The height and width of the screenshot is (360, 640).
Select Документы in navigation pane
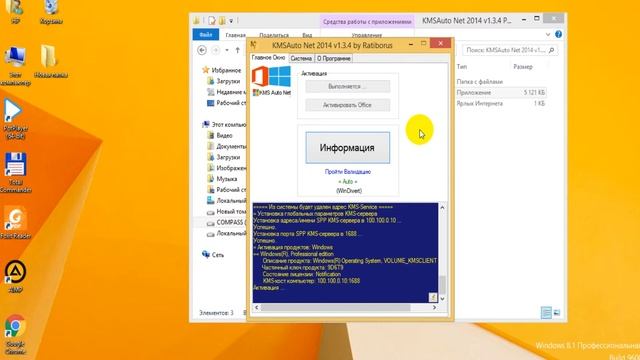click(227, 146)
